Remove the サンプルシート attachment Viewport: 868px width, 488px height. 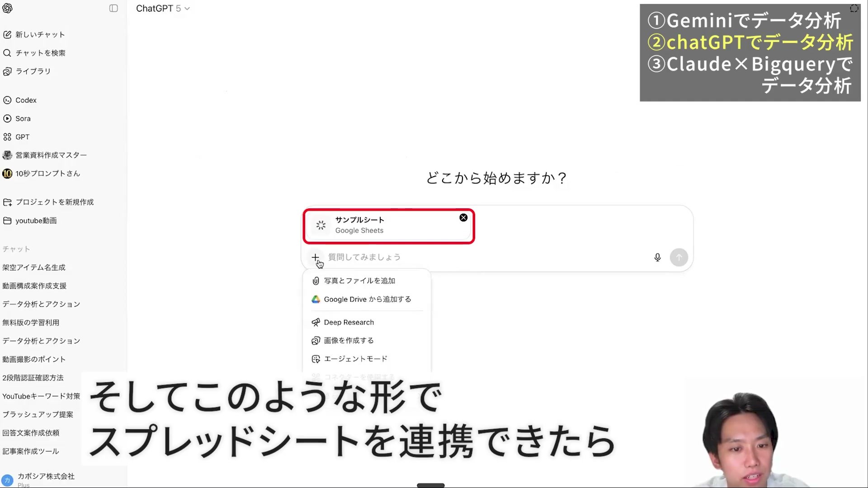[463, 218]
